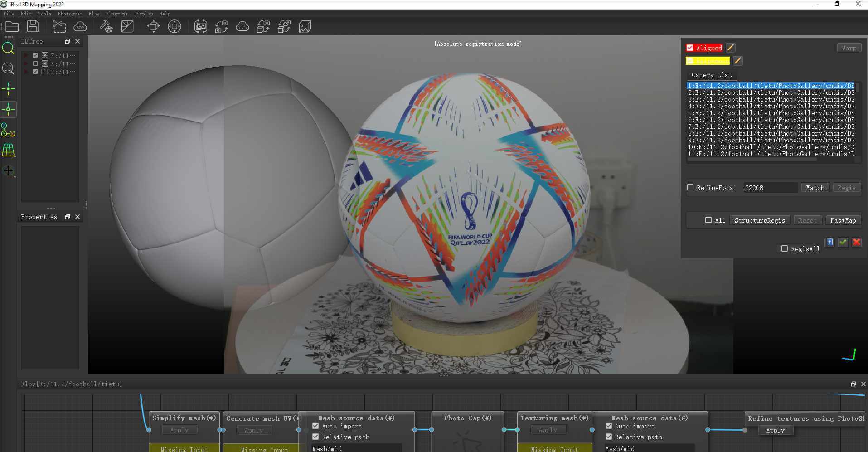Open the Photogram menu
Image resolution: width=868 pixels, height=452 pixels.
click(x=70, y=14)
